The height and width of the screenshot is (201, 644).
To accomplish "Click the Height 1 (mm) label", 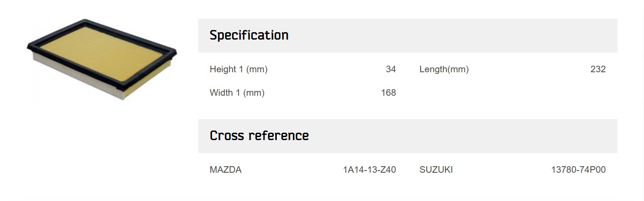I will click(239, 69).
